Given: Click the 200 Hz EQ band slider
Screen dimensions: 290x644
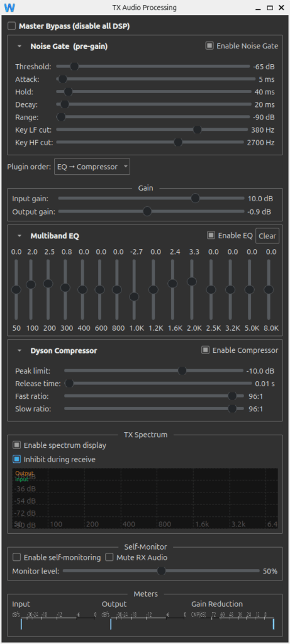Looking at the screenshot, I should [x=48, y=290].
